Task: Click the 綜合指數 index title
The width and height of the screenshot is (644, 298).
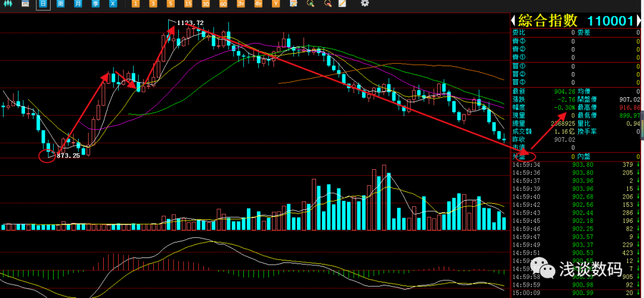Action: pos(547,20)
